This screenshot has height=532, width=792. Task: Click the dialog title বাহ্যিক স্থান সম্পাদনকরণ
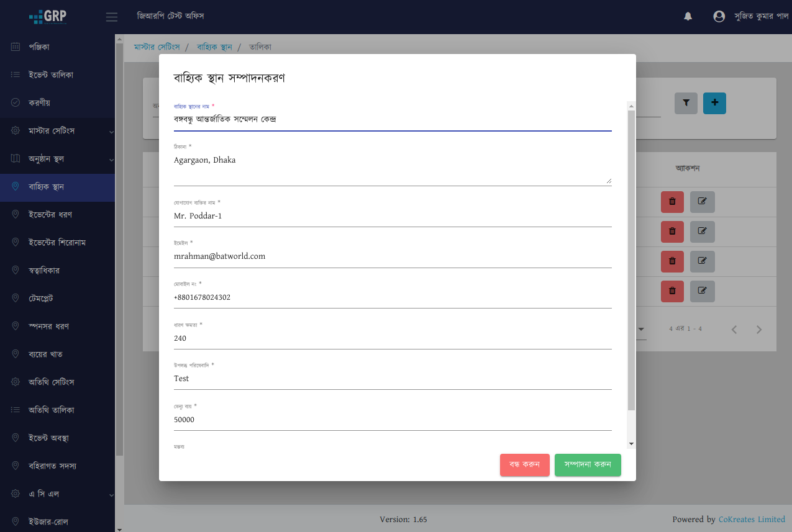click(x=229, y=78)
